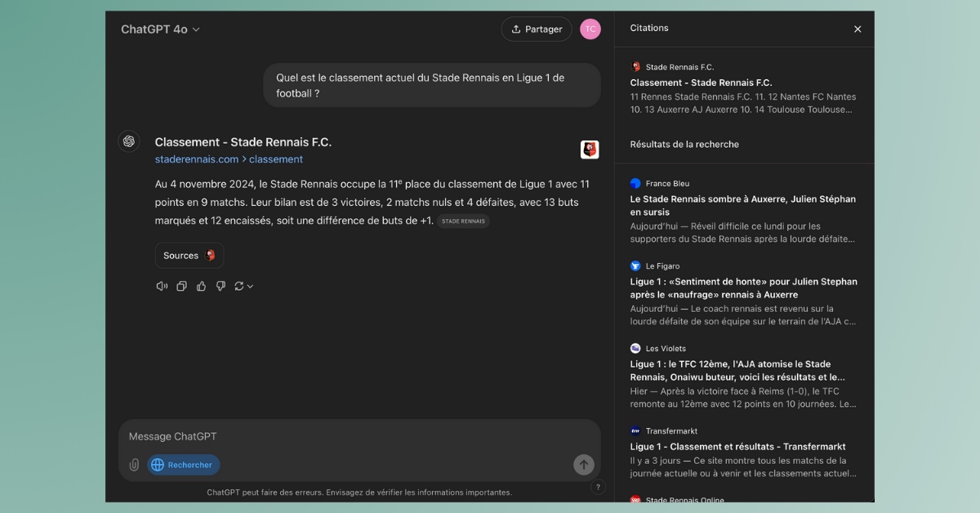Viewport: 980px width, 513px height.
Task: Click the Stade Rennais logo beside answer title
Action: click(590, 149)
